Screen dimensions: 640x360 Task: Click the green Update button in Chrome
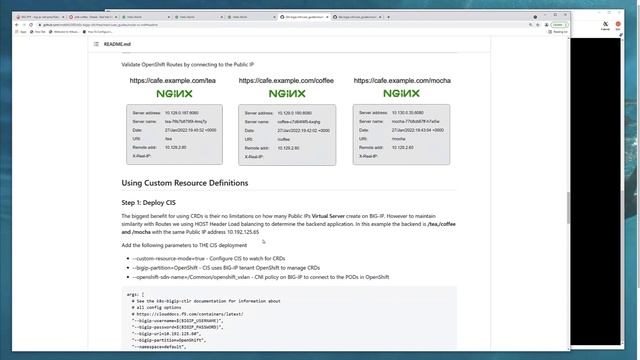point(559,25)
